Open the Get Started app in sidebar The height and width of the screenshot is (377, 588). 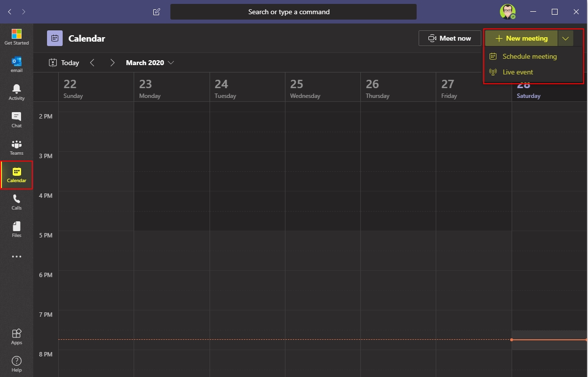click(17, 37)
